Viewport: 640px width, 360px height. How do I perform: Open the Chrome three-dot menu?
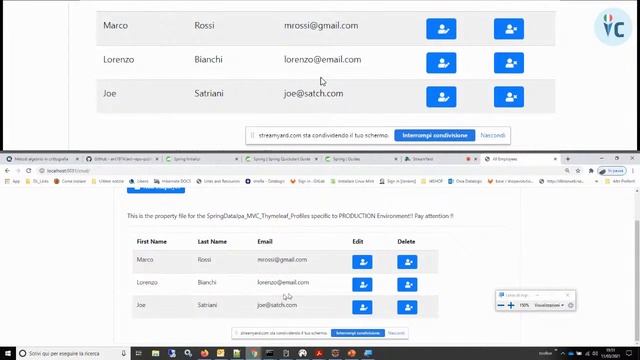[633, 171]
